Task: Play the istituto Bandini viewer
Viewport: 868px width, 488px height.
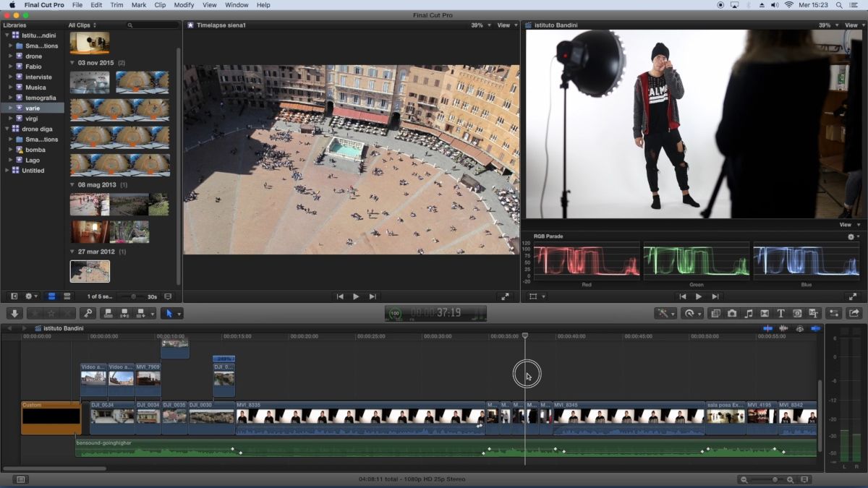Action: click(x=698, y=296)
